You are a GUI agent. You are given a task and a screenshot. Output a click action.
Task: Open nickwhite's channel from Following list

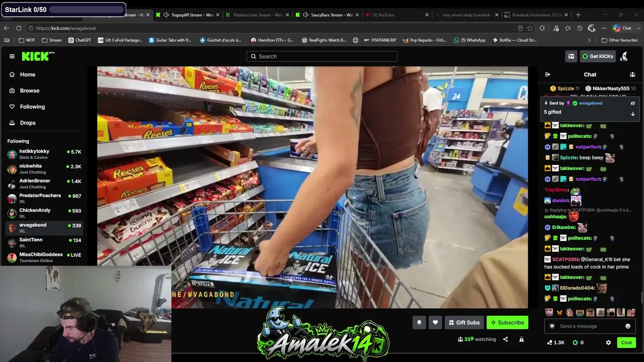point(44,169)
